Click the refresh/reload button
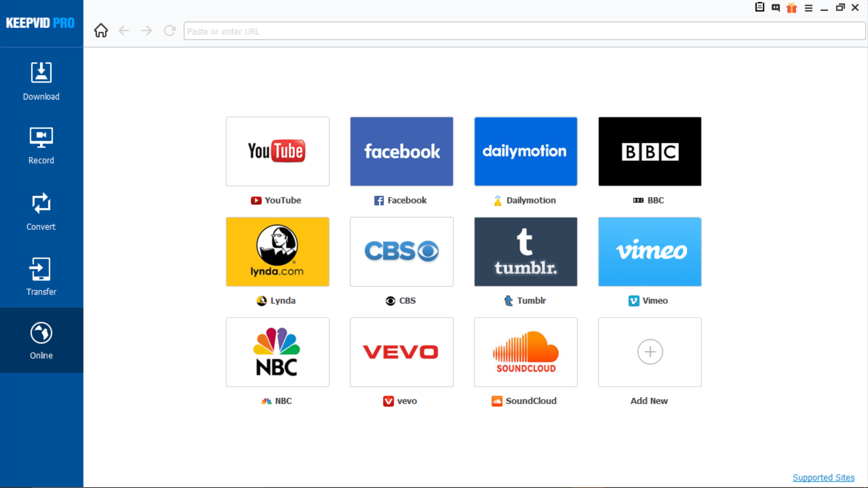This screenshot has height=488, width=868. (170, 31)
